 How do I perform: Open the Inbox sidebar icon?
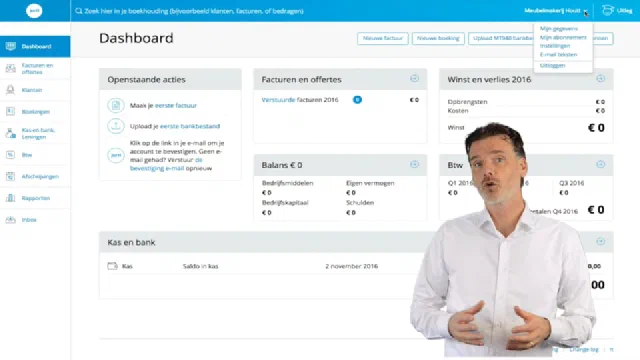pos(11,220)
